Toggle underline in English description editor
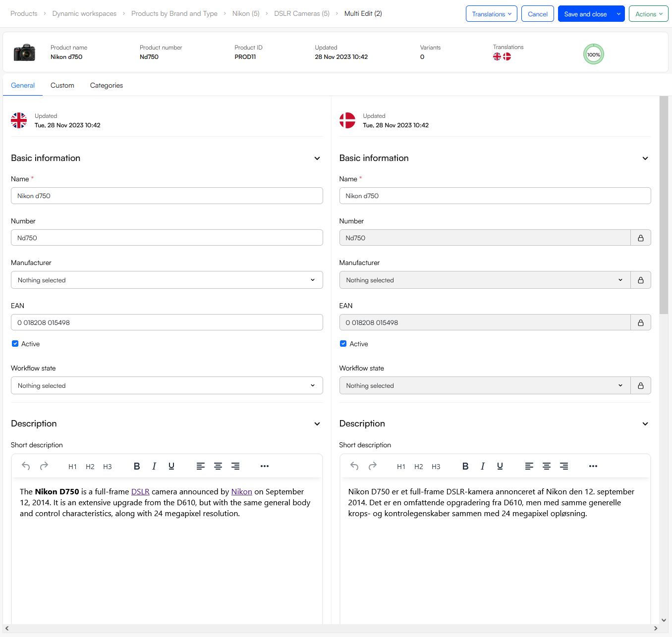Screen dimensions: 672x637 pos(171,466)
